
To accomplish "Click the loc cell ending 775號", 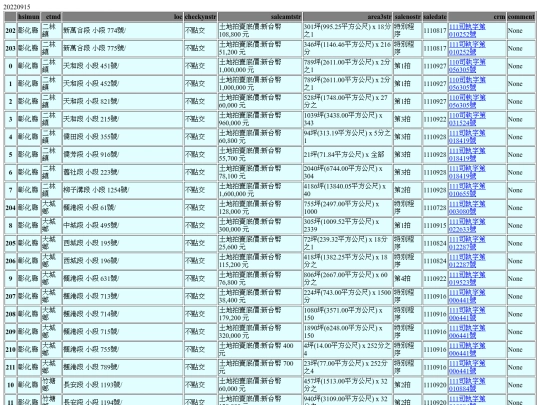I will click(123, 48).
